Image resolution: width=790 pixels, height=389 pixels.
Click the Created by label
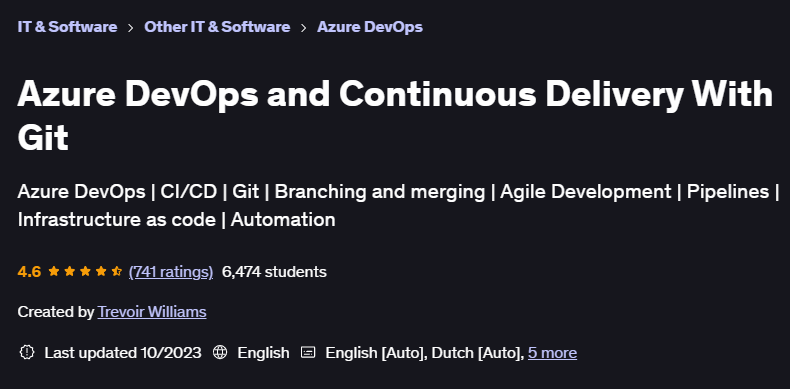[x=56, y=312]
